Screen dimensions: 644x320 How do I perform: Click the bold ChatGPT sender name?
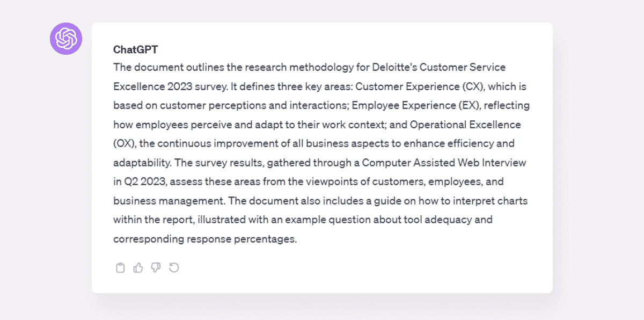(136, 49)
